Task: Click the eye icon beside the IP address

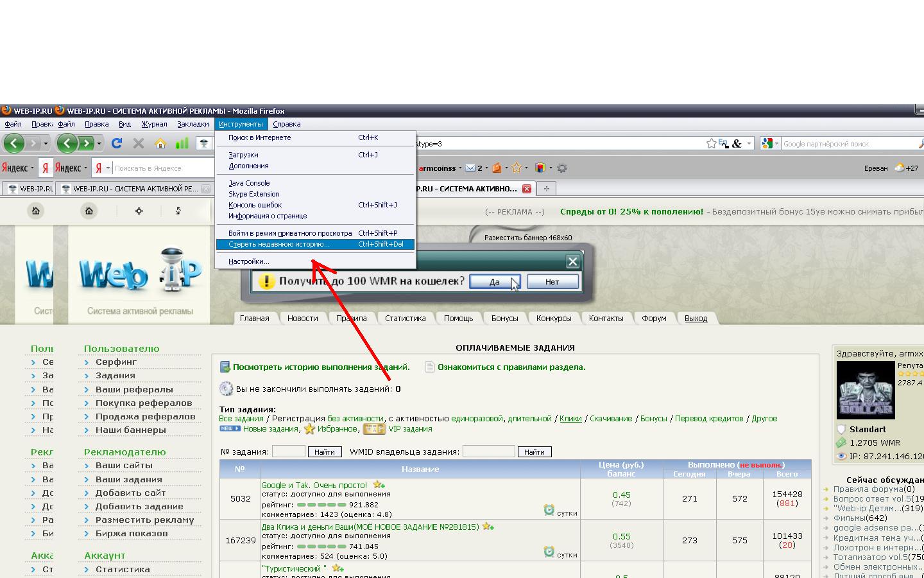Action: pyautogui.click(x=842, y=456)
